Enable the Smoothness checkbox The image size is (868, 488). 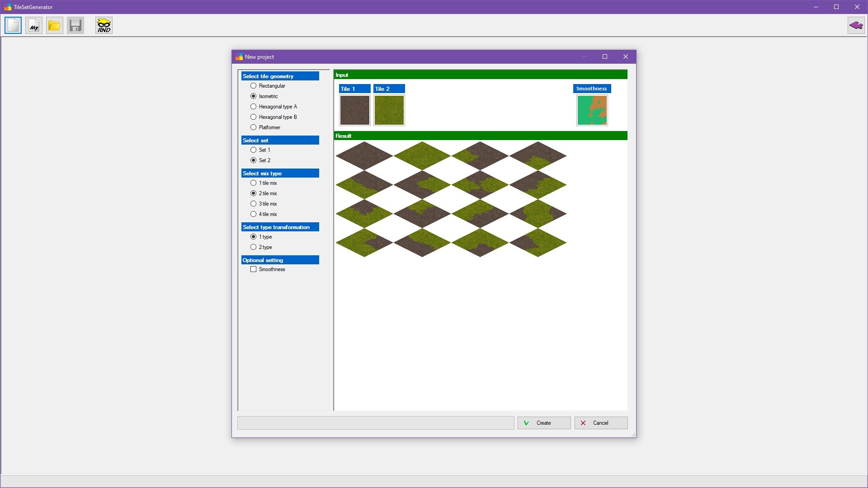pyautogui.click(x=254, y=269)
